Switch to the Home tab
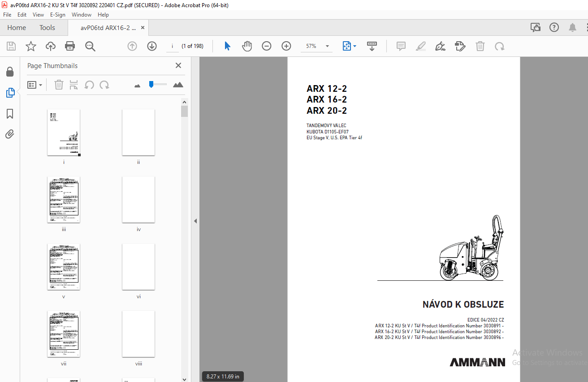Screen dimensions: 588x382 (x=17, y=28)
